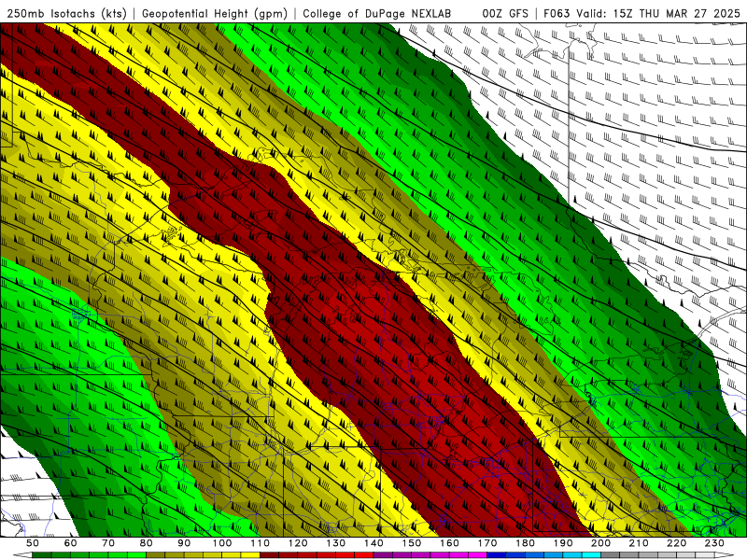
Task: Click the 90 value on the color scale
Action: pyautogui.click(x=184, y=543)
